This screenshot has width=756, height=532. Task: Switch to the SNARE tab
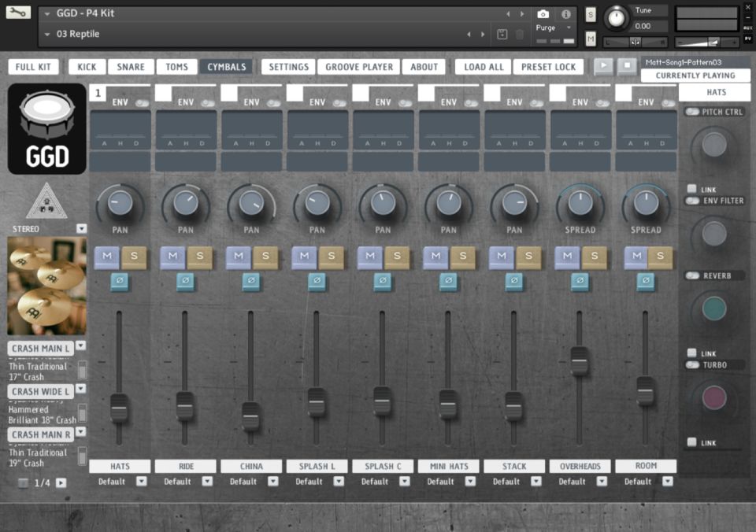coord(130,67)
